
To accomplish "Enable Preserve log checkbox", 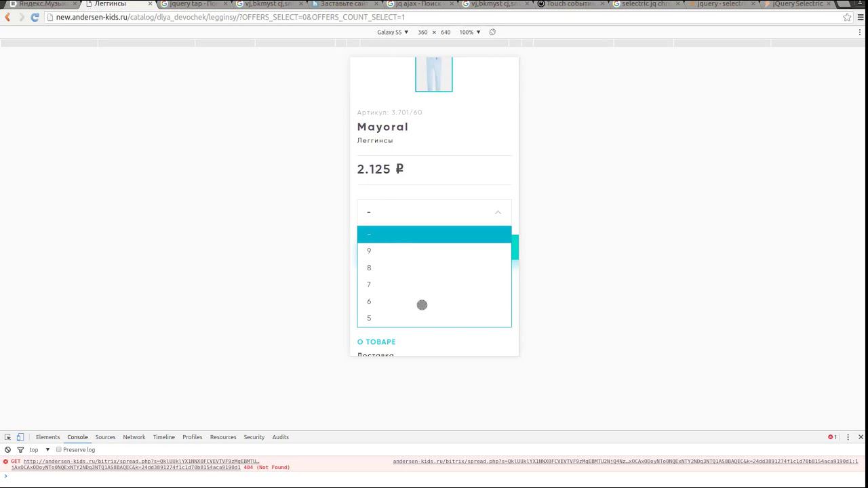I will coord(59,450).
